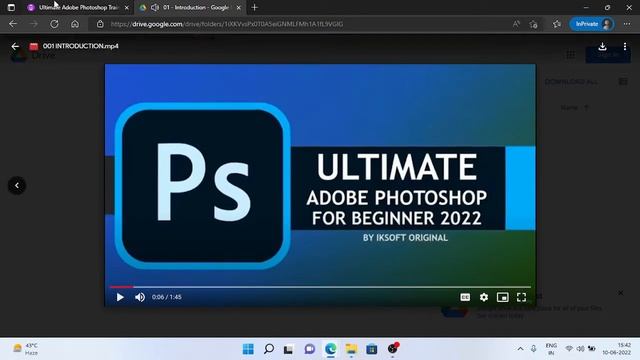Viewport: 640px width, 360px height.
Task: Open File Explorer from taskbar
Action: (351, 349)
